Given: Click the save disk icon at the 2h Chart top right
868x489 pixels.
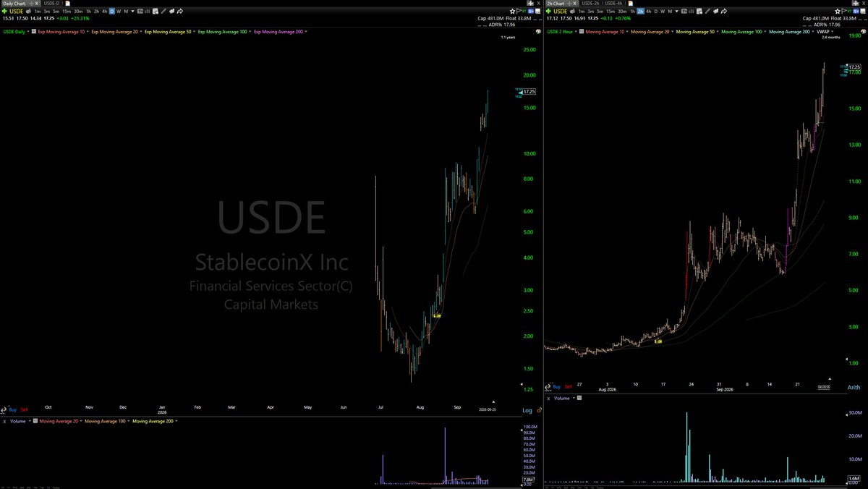Looking at the screenshot, I should (863, 12).
